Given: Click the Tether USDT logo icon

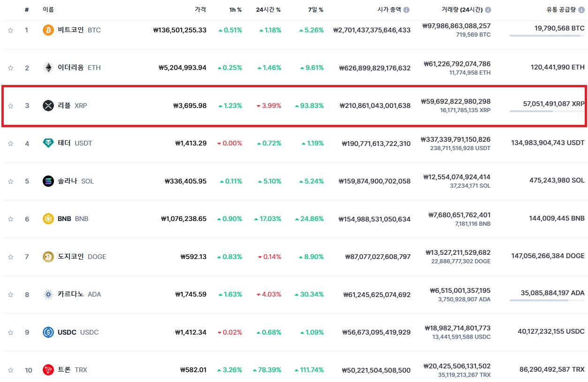Looking at the screenshot, I should (x=48, y=143).
